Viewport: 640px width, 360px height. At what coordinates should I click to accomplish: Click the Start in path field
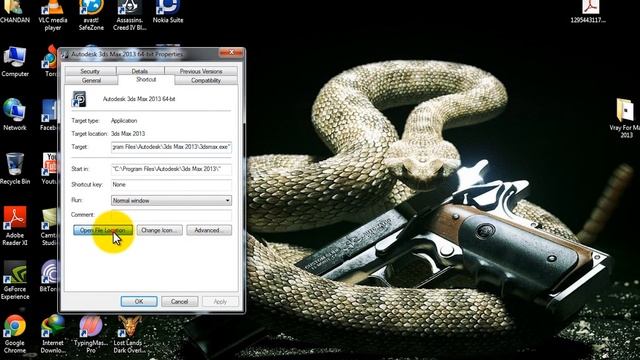click(x=171, y=169)
